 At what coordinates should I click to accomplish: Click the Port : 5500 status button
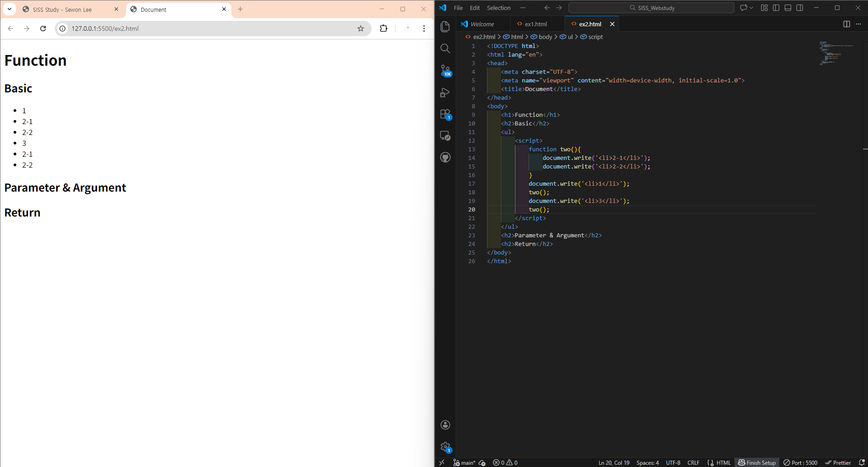pos(800,462)
